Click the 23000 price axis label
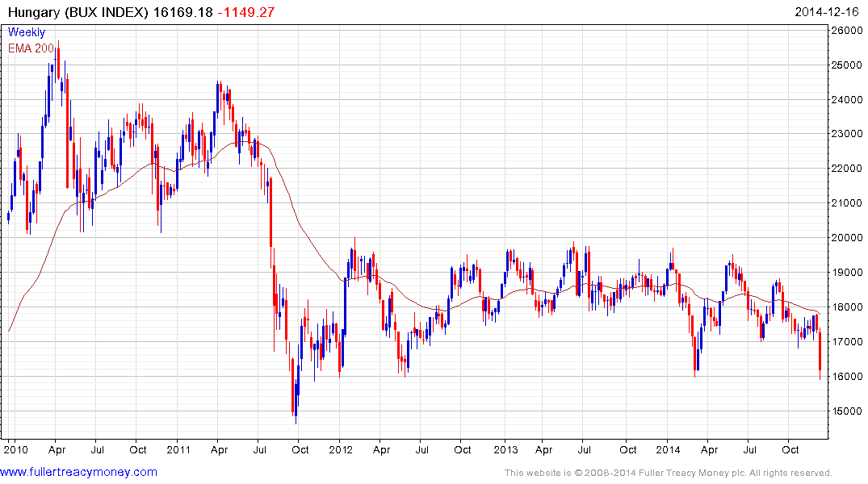Screen dimensions: 868x484 (x=846, y=134)
